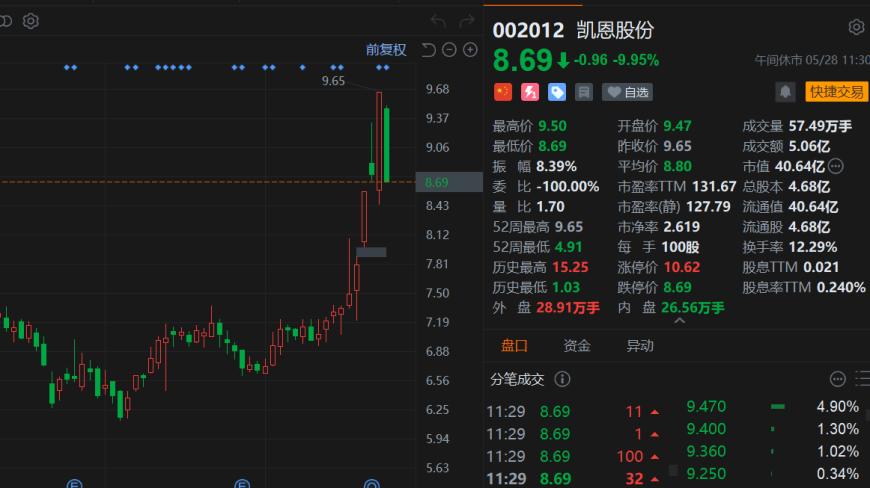Click the pink lightning bolt icon

(530, 92)
